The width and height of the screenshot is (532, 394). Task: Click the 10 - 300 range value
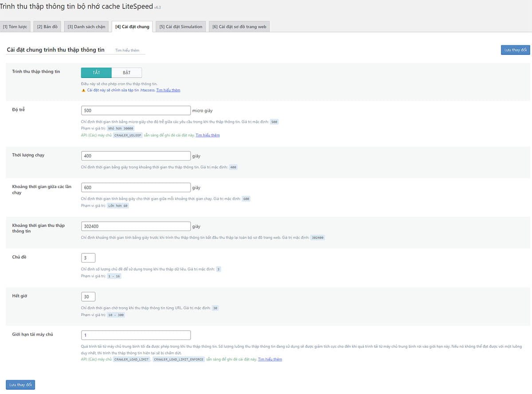click(x=116, y=315)
